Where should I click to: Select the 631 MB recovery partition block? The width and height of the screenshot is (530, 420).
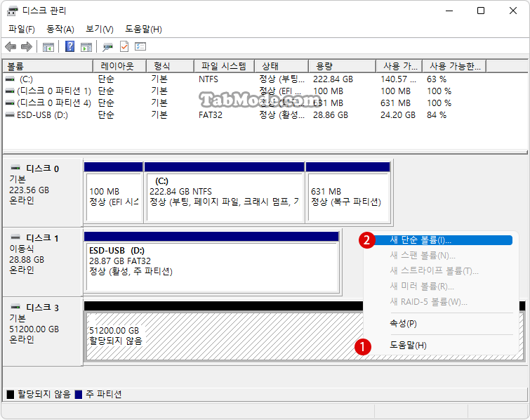[x=347, y=192]
